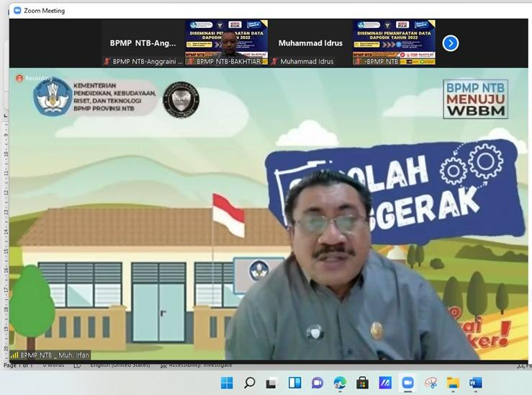The width and height of the screenshot is (532, 395).
Task: Click speaker name label BPMP NTB _ Muh. Irfan
Action: [x=55, y=355]
